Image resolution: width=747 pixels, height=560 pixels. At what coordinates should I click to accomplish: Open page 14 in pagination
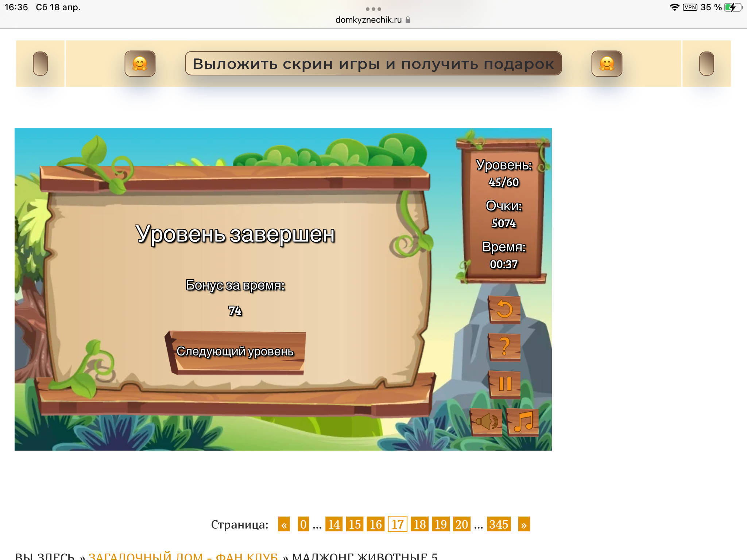click(x=334, y=524)
